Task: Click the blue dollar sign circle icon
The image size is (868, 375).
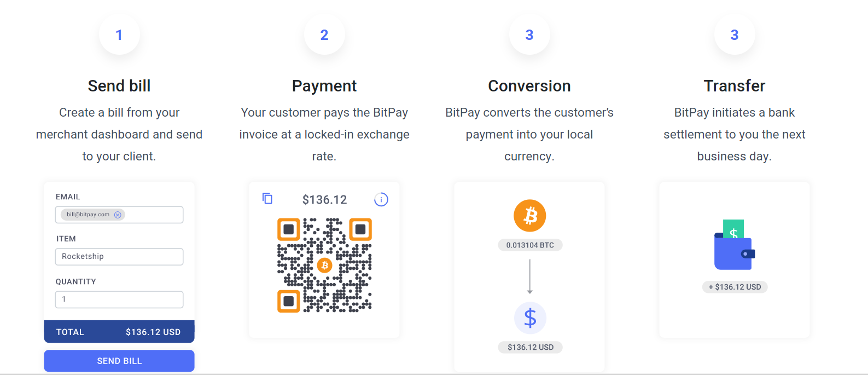Action: [x=530, y=318]
